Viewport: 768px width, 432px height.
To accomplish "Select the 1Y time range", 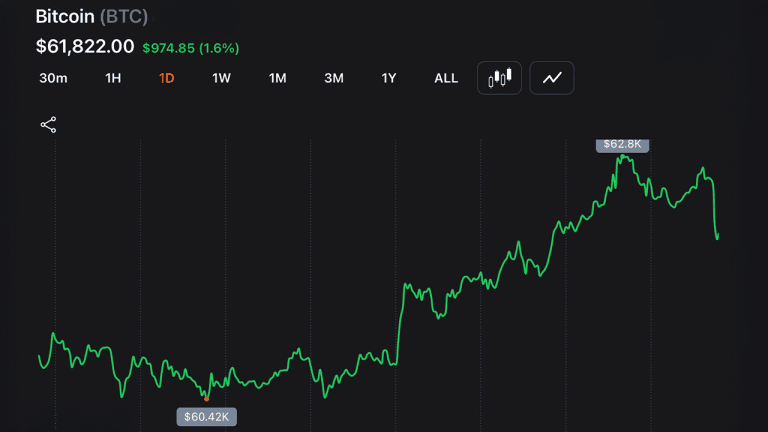I will coord(389,78).
